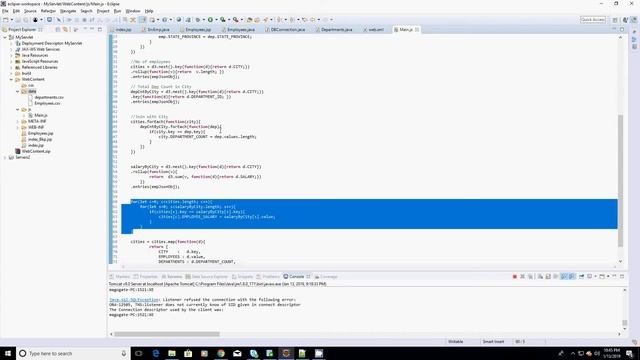The width and height of the screenshot is (640, 360).
Task: Click the Open Perspective icon
Action: (615, 20)
